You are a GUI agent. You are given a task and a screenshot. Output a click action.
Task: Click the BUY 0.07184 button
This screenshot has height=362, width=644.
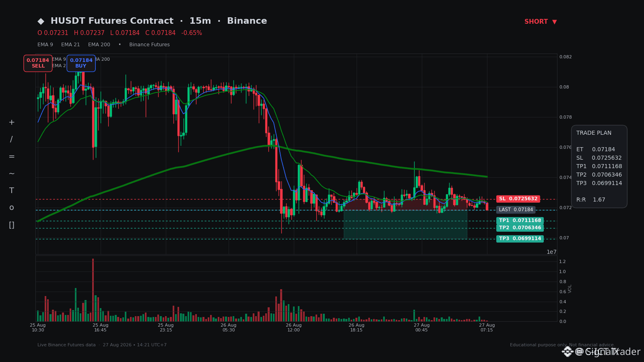tap(81, 63)
